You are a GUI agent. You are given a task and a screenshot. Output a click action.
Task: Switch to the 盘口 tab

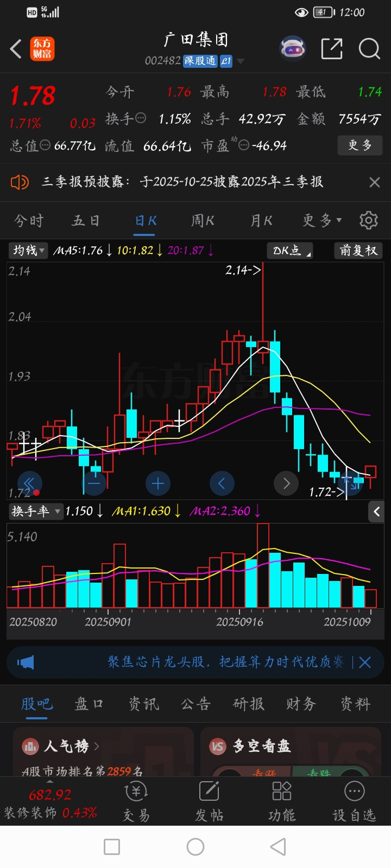(89, 704)
